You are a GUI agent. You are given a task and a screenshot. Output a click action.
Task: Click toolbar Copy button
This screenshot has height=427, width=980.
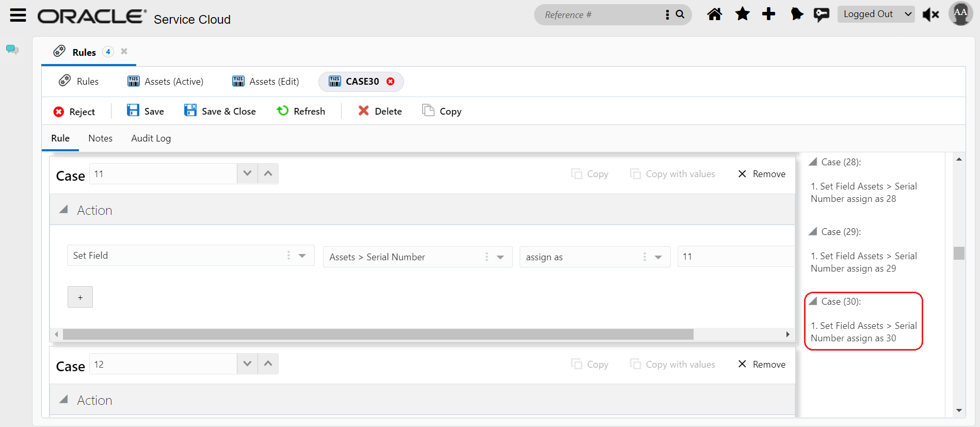coord(442,111)
